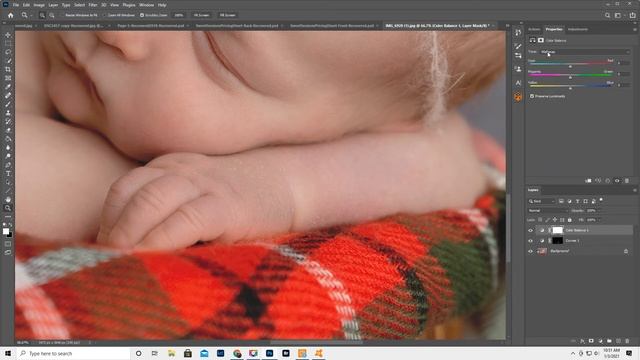Select the Zoom tool in the toolbox
Image resolution: width=640 pixels, height=360 pixels.
pyautogui.click(x=8, y=208)
